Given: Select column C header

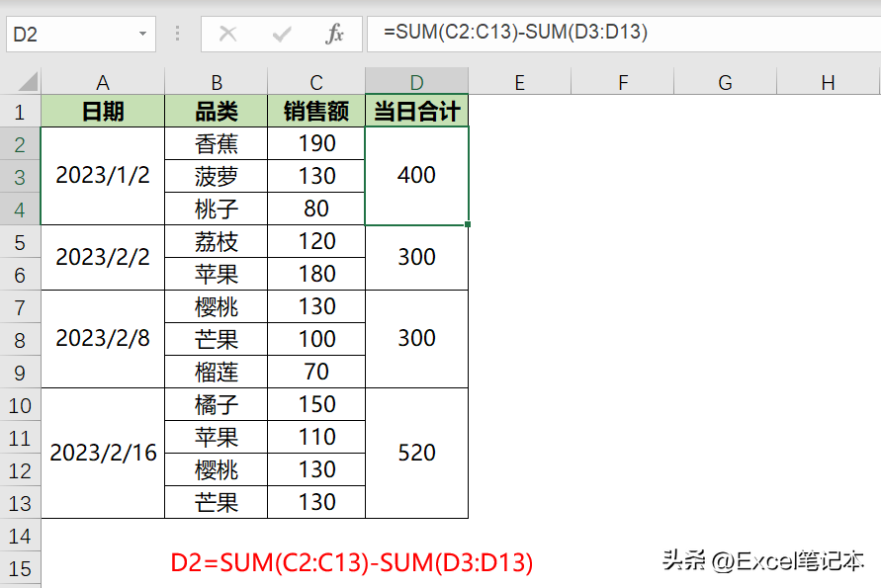Looking at the screenshot, I should pos(316,82).
